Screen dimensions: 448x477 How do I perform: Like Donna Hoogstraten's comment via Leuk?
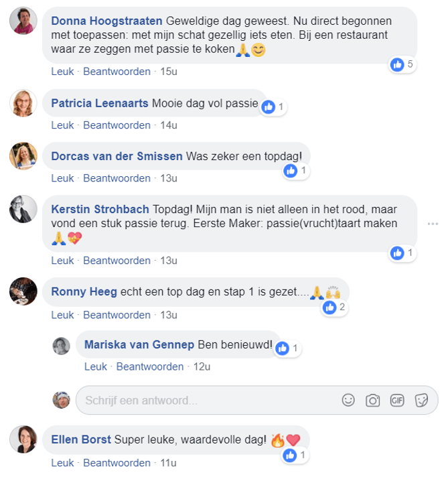(x=62, y=72)
